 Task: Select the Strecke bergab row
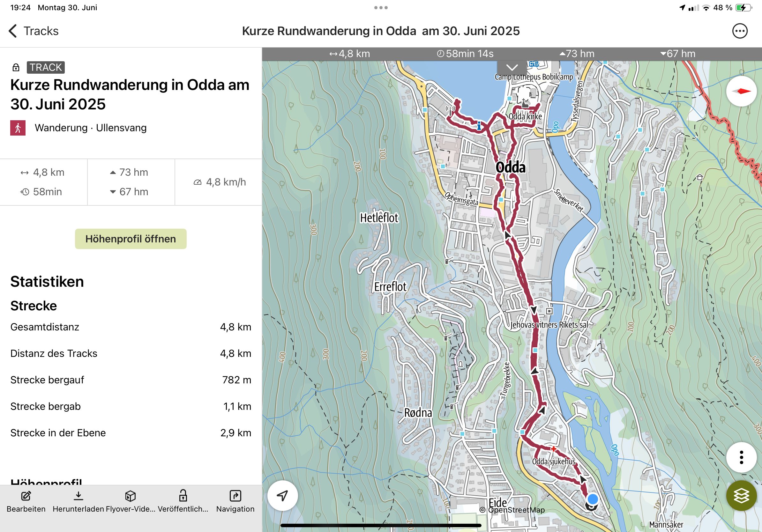click(131, 406)
